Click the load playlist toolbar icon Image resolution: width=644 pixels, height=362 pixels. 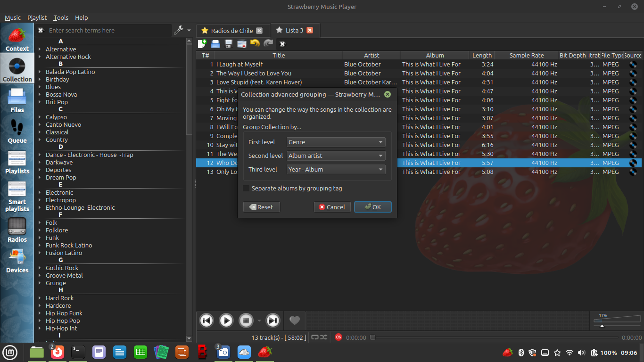(215, 44)
